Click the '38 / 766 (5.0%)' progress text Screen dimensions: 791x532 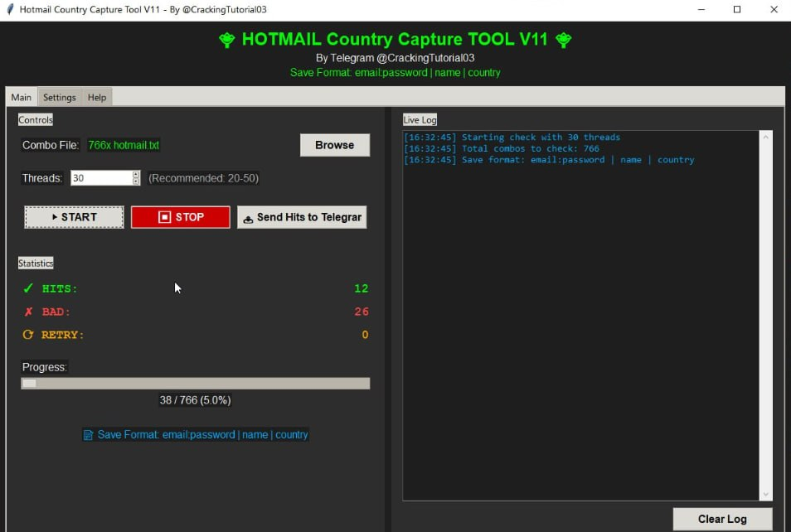(x=195, y=400)
